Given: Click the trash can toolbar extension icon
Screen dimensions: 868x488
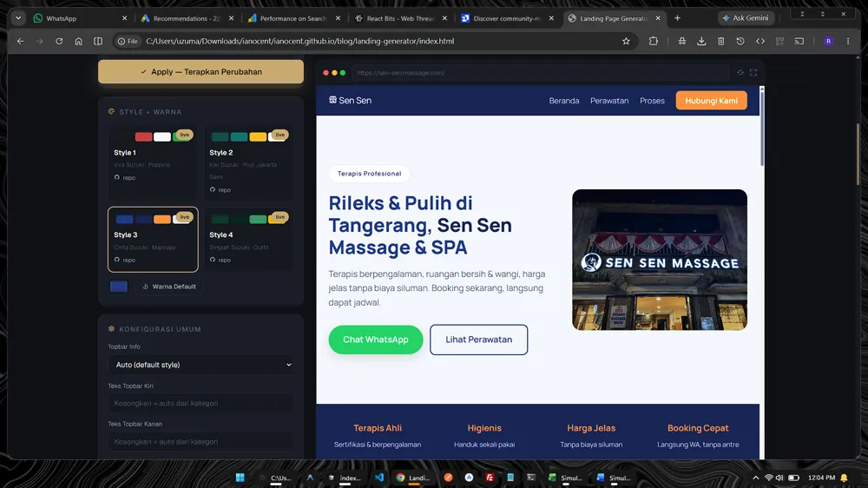Looking at the screenshot, I should (720, 41).
